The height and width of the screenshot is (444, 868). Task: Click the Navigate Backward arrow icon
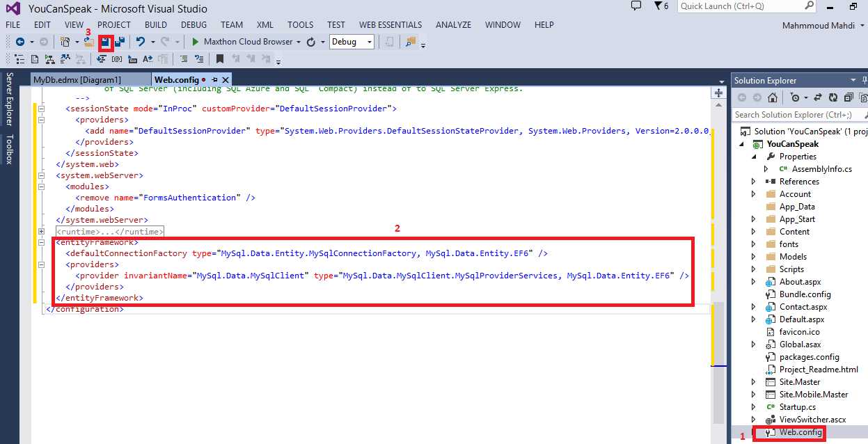(x=20, y=42)
